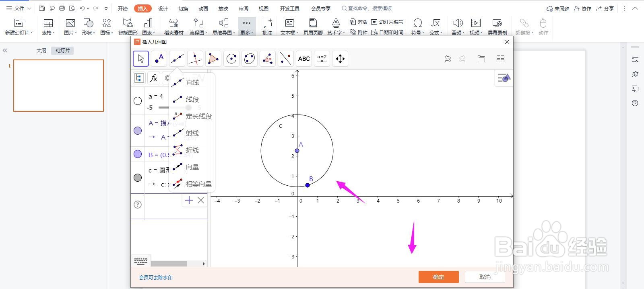Choose 向量 vector from the menu
Viewport: 644px width, 289px height.
(x=192, y=167)
